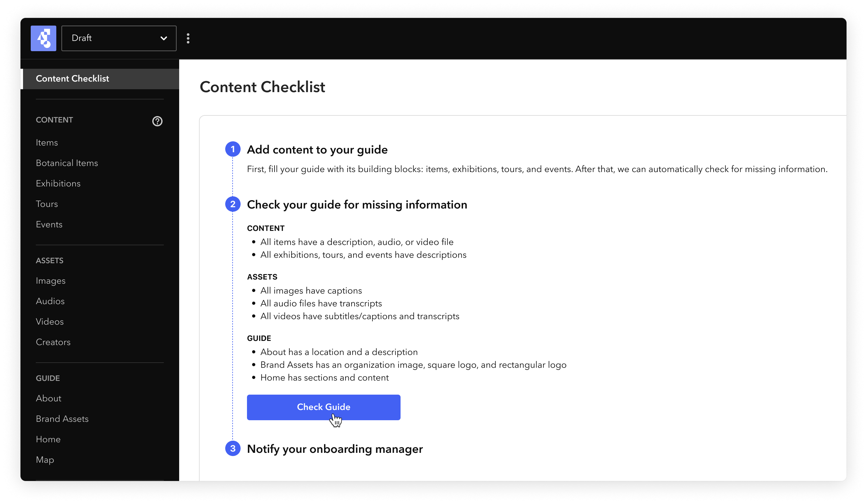This screenshot has width=867, height=504.
Task: Click the app logo icon in header
Action: pos(44,38)
